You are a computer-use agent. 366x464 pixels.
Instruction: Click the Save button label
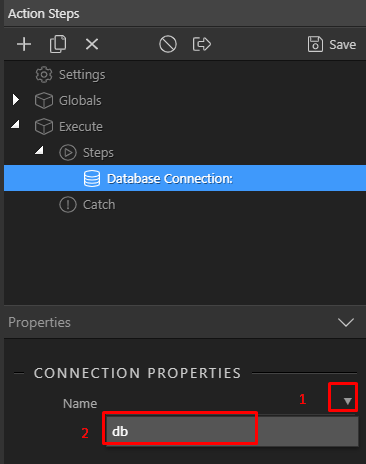coord(343,45)
